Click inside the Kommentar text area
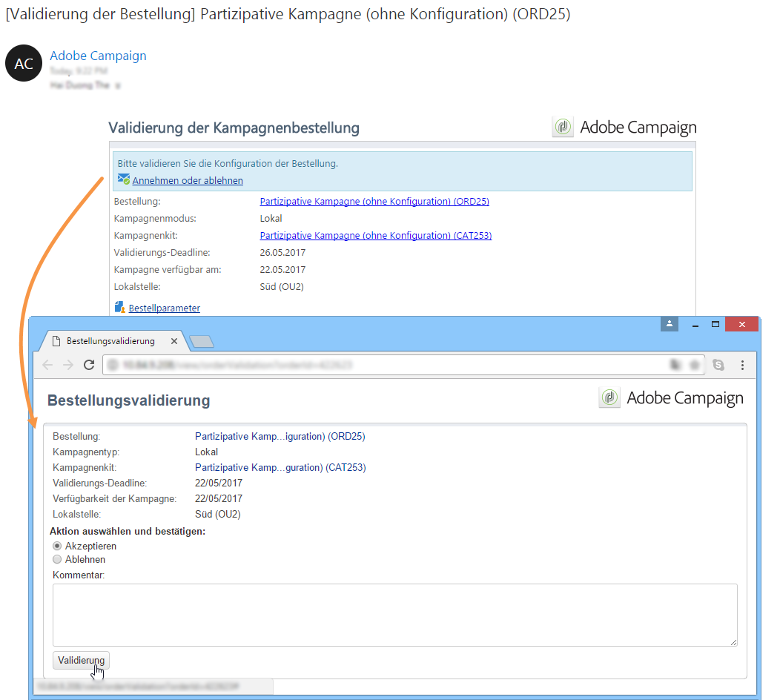The image size is (780, 700). tap(395, 615)
